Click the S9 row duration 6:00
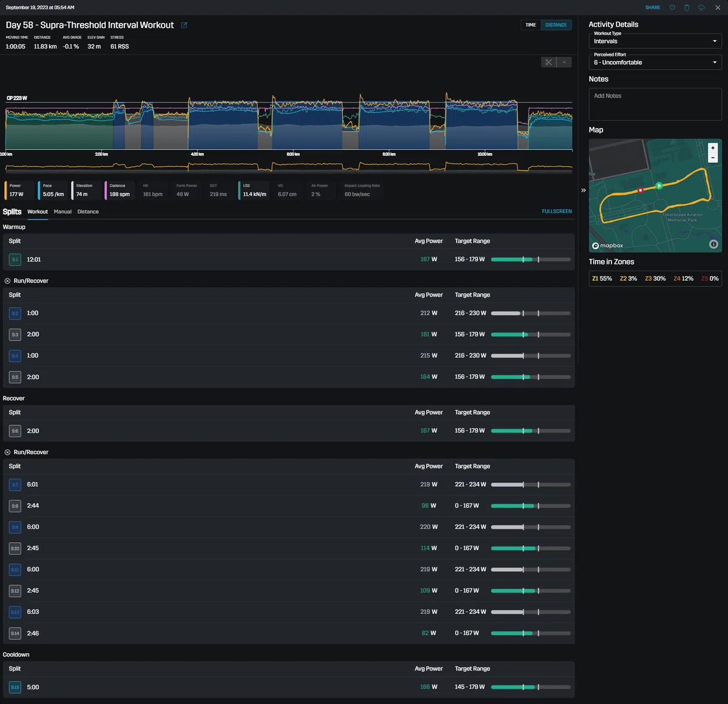The height and width of the screenshot is (704, 728). tap(33, 527)
